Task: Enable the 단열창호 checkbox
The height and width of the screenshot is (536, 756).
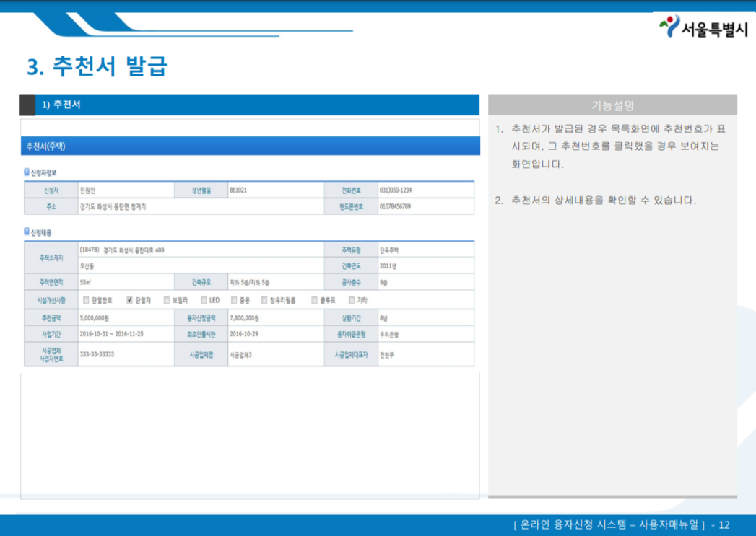Action: [85, 299]
